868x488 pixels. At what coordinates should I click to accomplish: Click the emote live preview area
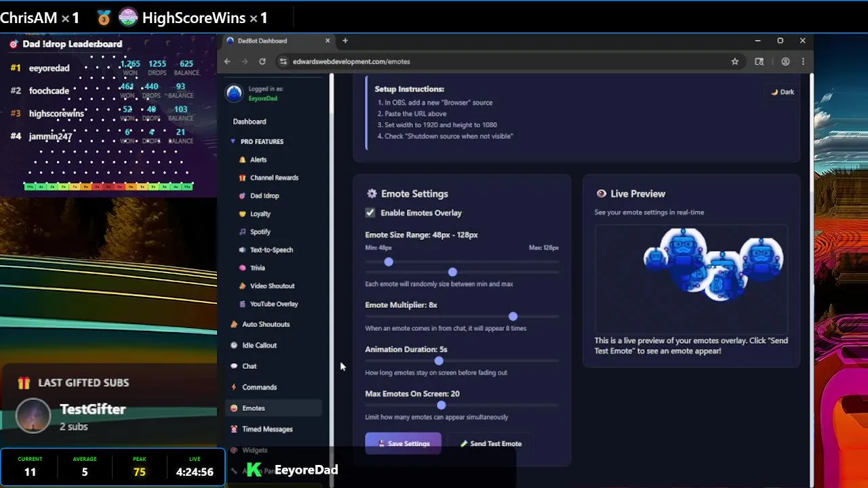click(692, 278)
